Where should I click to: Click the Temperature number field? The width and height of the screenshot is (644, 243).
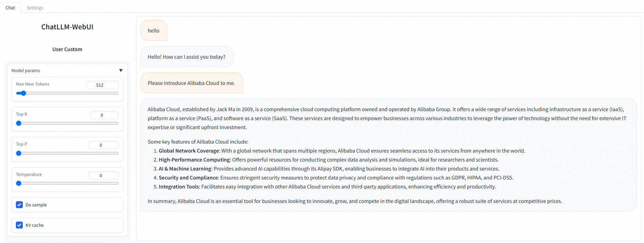pyautogui.click(x=103, y=175)
